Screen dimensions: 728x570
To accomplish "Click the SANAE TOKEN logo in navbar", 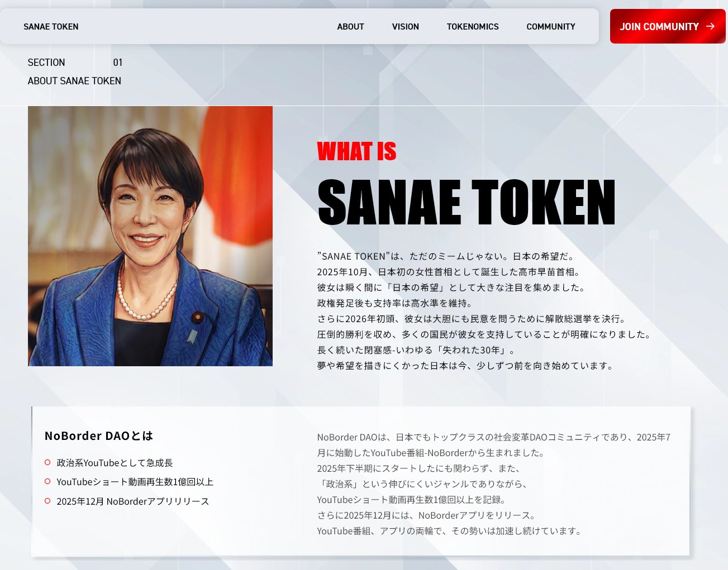I will click(x=51, y=27).
